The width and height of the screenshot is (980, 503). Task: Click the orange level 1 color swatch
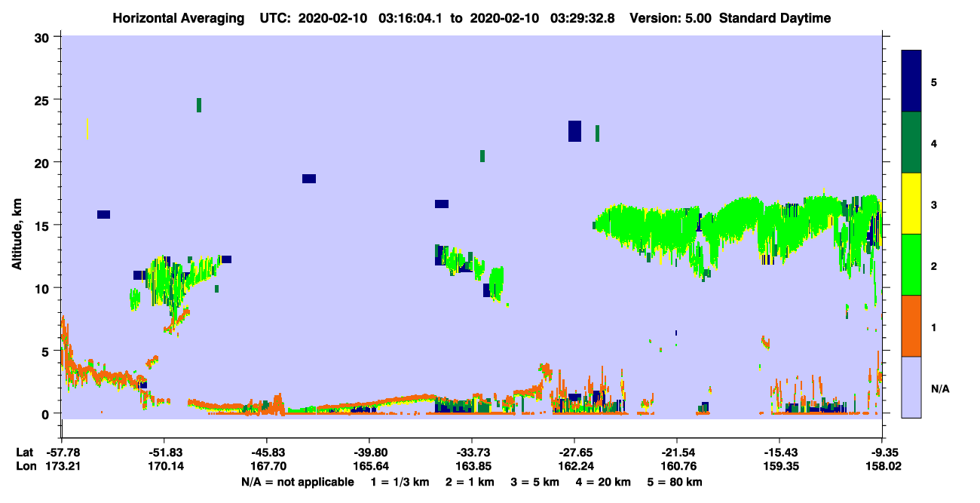(911, 326)
